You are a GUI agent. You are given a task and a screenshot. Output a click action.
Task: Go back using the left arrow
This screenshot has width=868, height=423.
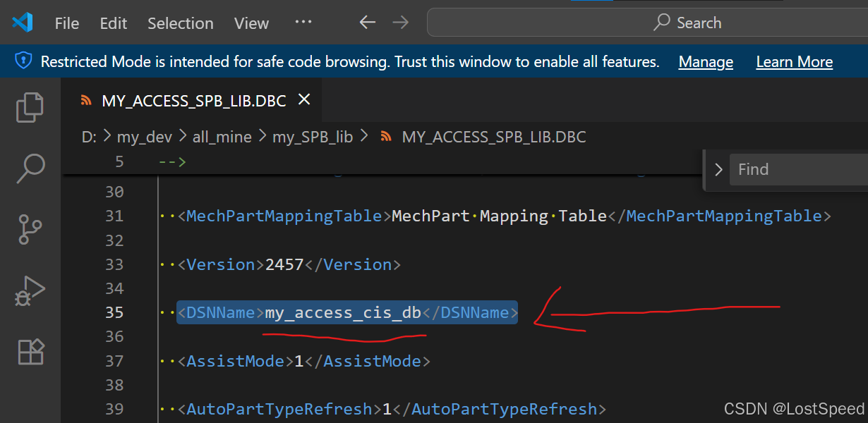tap(367, 23)
